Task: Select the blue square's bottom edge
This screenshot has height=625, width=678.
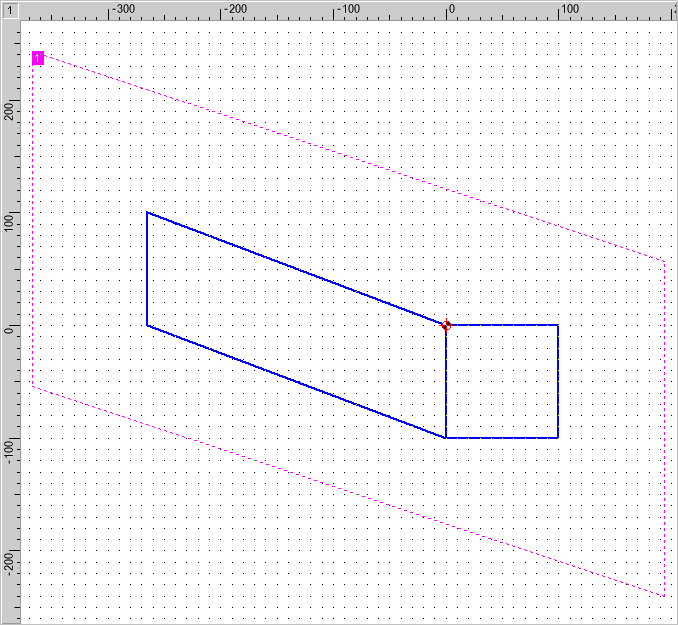Action: (502, 437)
